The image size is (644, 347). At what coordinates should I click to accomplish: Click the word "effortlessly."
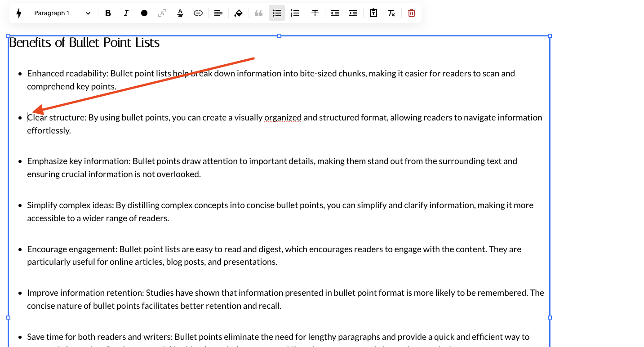pyautogui.click(x=49, y=130)
